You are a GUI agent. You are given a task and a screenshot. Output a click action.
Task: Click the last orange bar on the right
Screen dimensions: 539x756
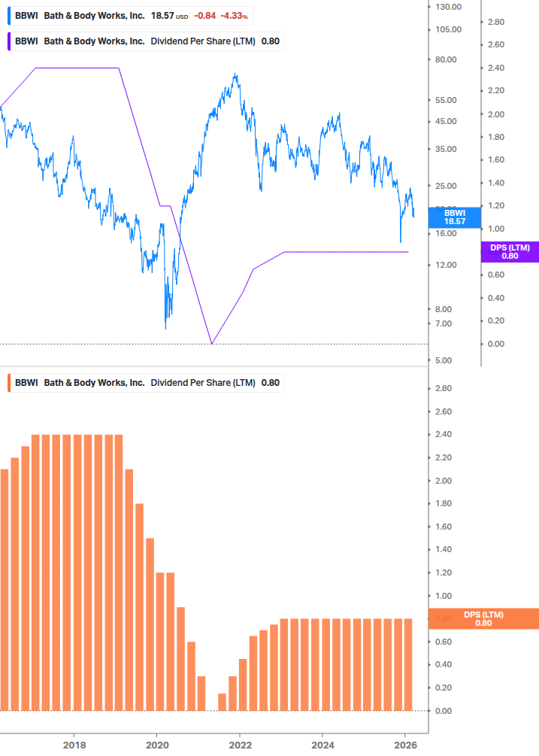pos(408,664)
